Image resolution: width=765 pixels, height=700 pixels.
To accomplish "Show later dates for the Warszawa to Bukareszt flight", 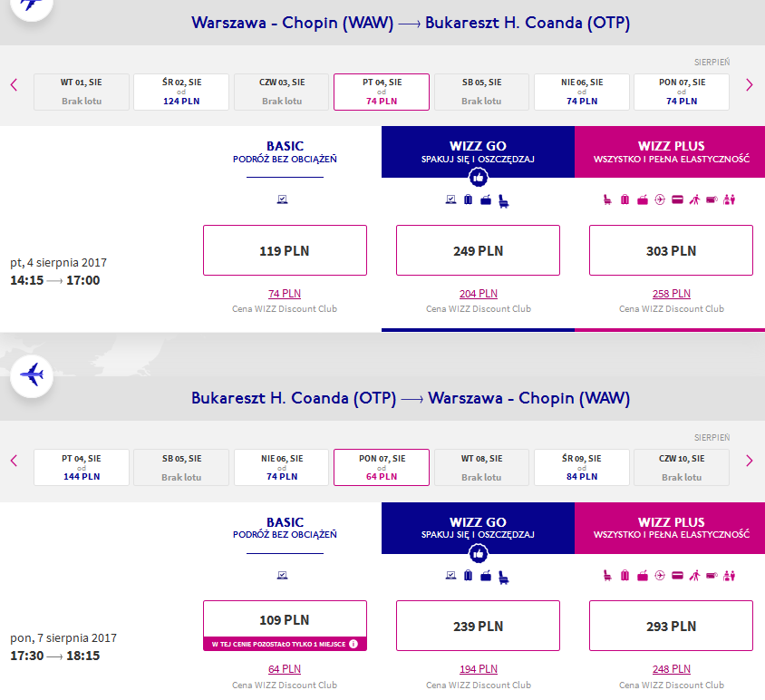I will pyautogui.click(x=750, y=85).
